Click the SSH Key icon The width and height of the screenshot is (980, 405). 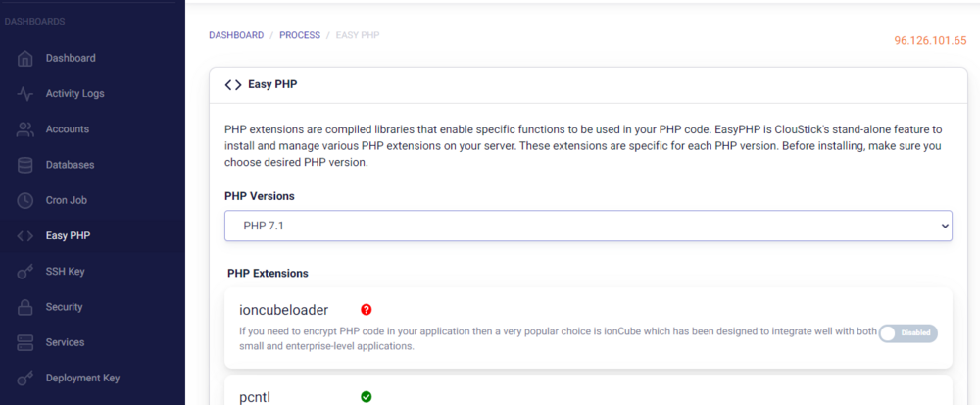pyautogui.click(x=26, y=272)
